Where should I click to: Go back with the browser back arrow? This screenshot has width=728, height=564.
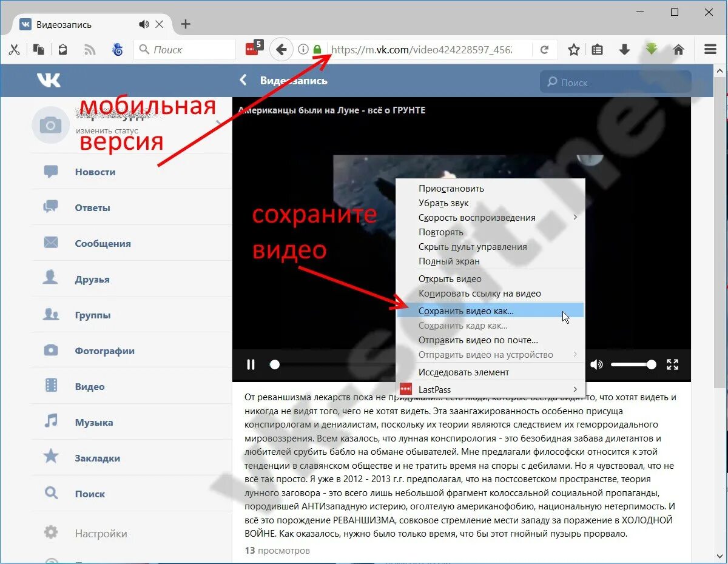point(280,50)
